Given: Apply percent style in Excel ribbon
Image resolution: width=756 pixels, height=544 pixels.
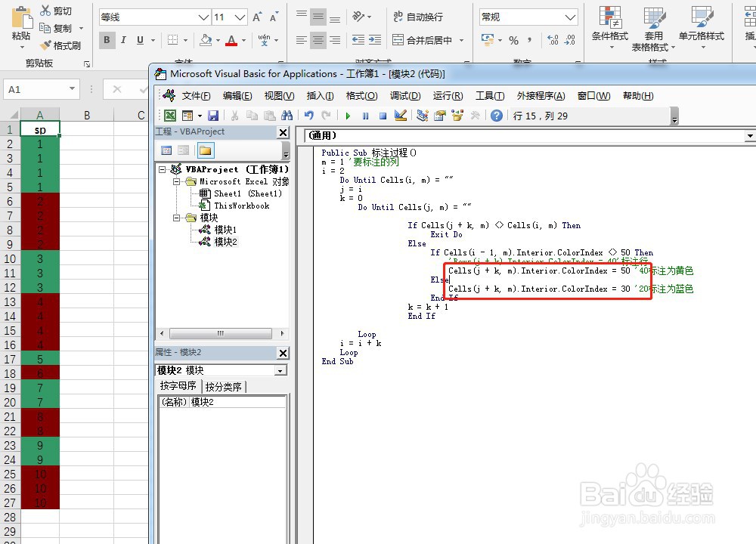Looking at the screenshot, I should [x=514, y=41].
